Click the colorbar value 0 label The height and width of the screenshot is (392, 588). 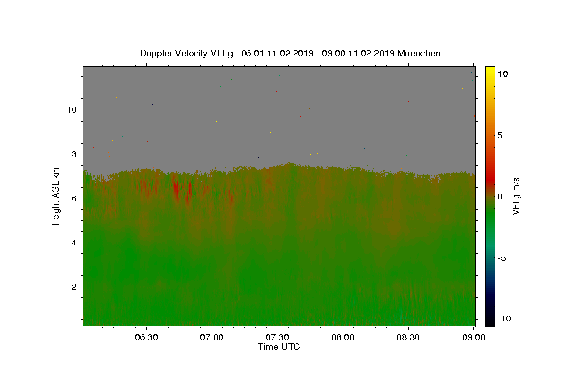point(500,196)
